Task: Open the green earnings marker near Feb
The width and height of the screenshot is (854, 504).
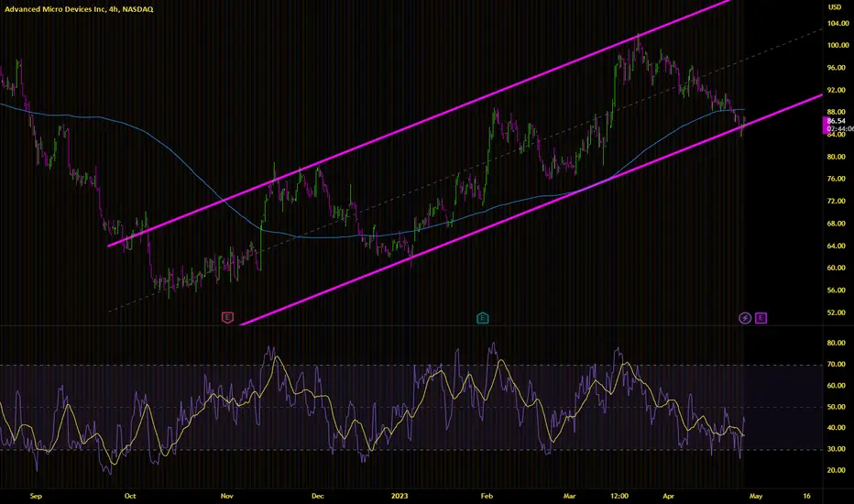Action: 483,318
